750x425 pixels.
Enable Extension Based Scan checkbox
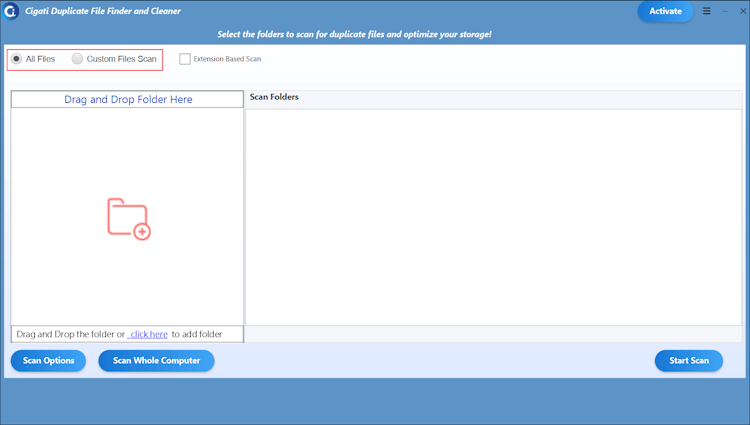pos(185,59)
